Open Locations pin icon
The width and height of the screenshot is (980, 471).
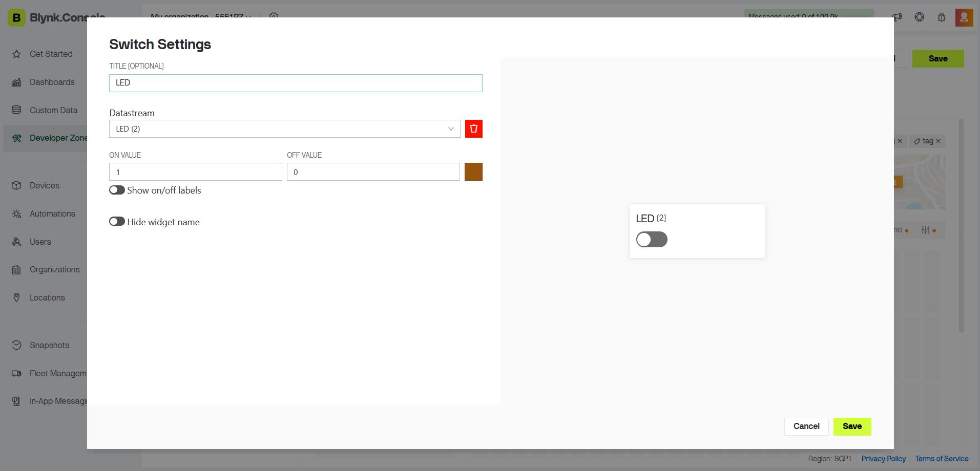[x=16, y=297]
